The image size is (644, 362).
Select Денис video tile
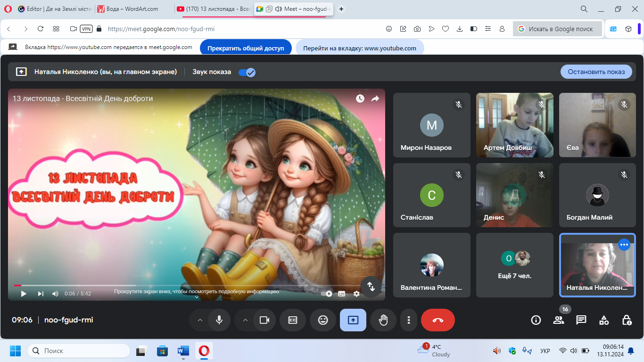coord(515,195)
